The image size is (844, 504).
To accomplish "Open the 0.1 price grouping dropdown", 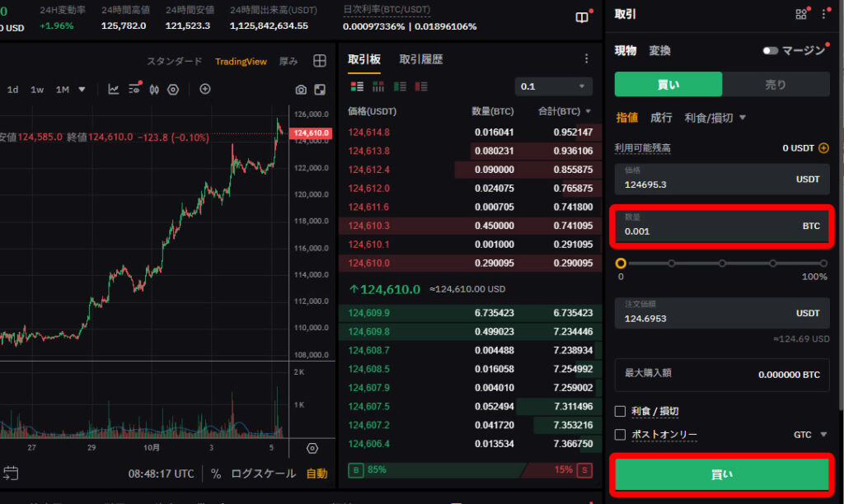I will point(553,86).
